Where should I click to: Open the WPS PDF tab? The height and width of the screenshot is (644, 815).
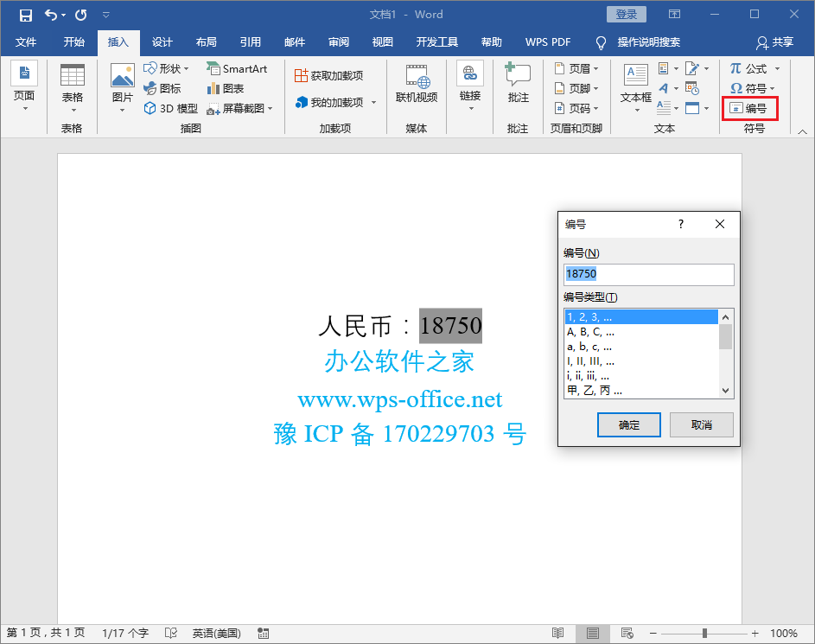548,42
